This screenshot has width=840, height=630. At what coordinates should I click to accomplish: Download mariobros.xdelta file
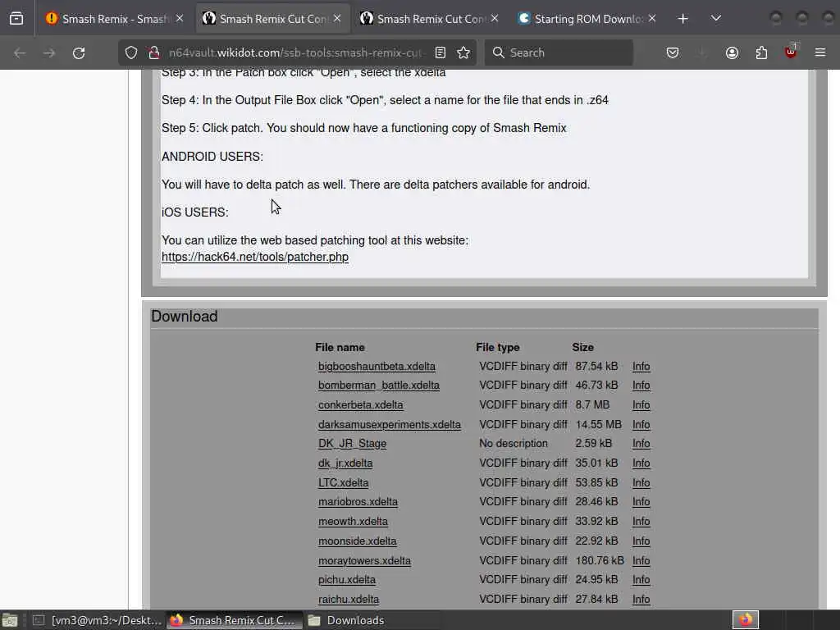point(358,502)
